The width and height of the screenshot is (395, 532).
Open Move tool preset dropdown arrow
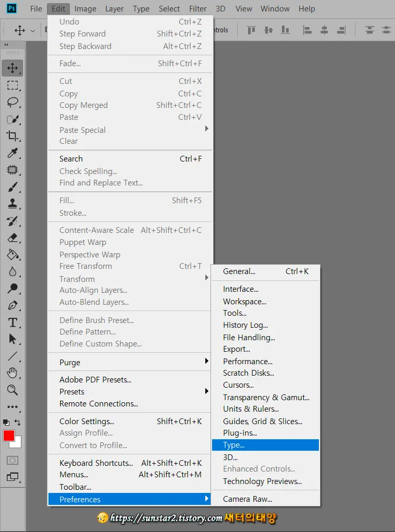click(x=33, y=31)
